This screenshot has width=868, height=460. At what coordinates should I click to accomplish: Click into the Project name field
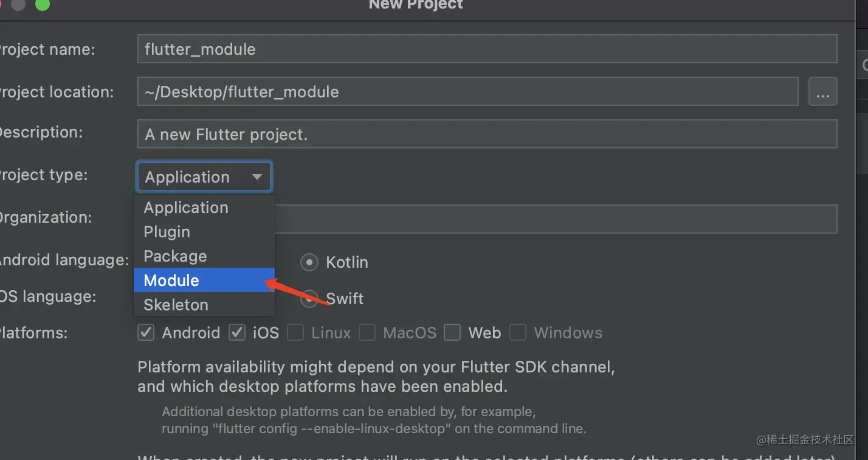click(x=486, y=49)
